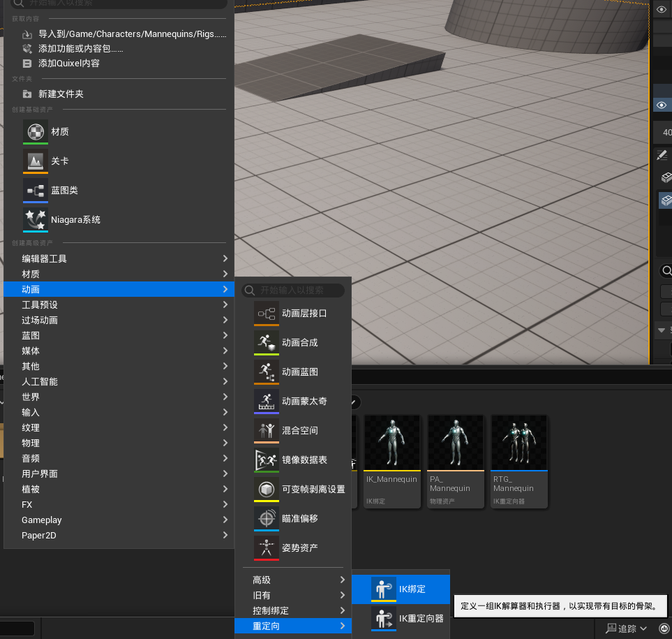
Task: Select the Level (关卡) icon
Action: (35, 161)
